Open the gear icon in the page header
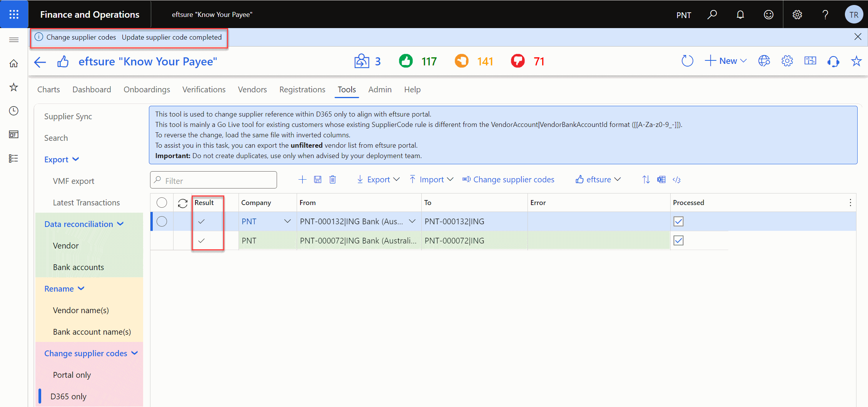Image resolution: width=868 pixels, height=407 pixels. click(787, 61)
